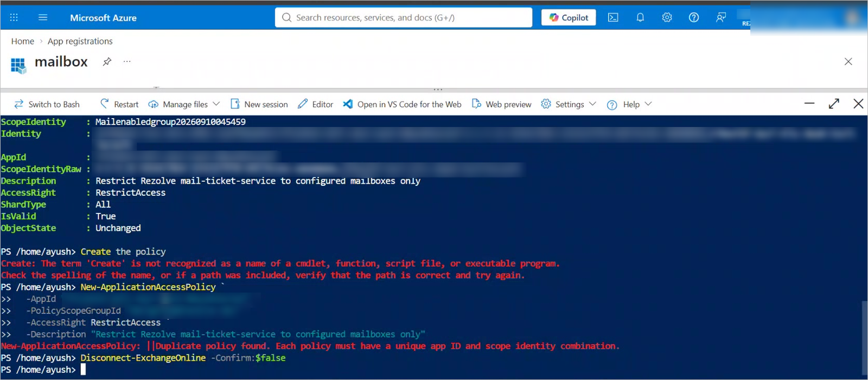Close the mailbox blade
The height and width of the screenshot is (380, 868).
tap(848, 62)
